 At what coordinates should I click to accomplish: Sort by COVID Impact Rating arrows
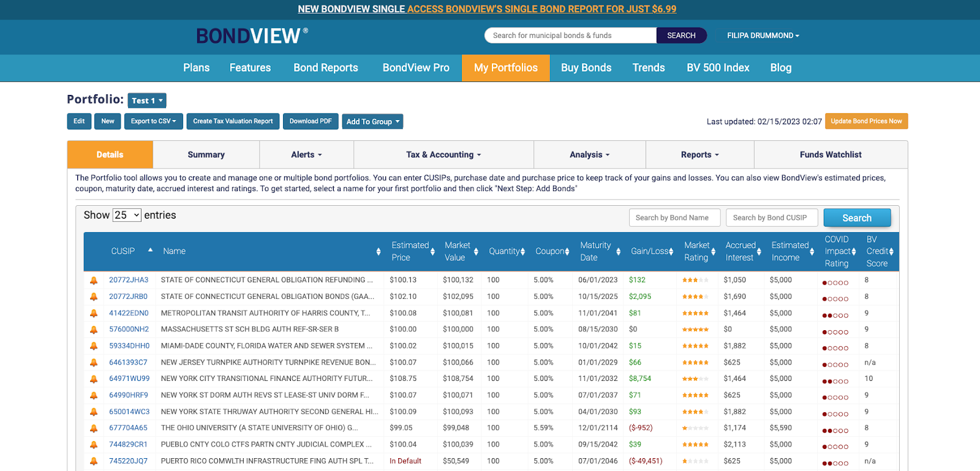(854, 252)
